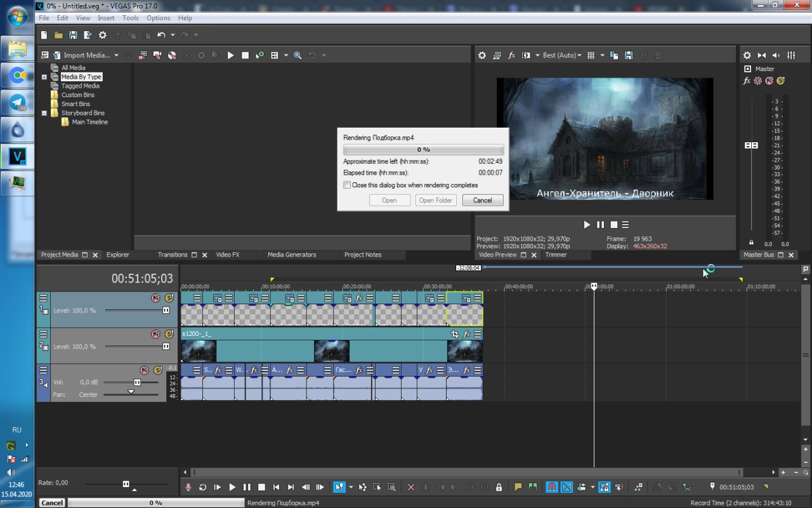The width and height of the screenshot is (812, 508).
Task: Switch to the Media Generators tab
Action: tap(292, 255)
